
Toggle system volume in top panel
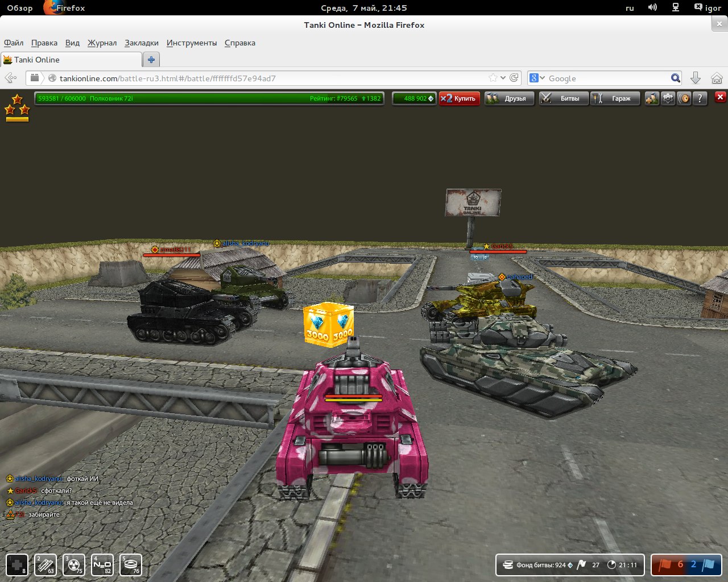click(x=652, y=8)
